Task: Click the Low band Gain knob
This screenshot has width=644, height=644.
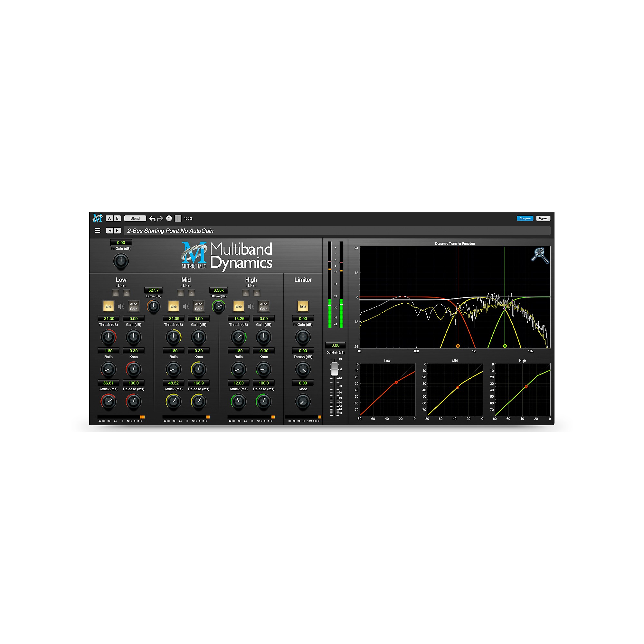Action: tap(133, 337)
